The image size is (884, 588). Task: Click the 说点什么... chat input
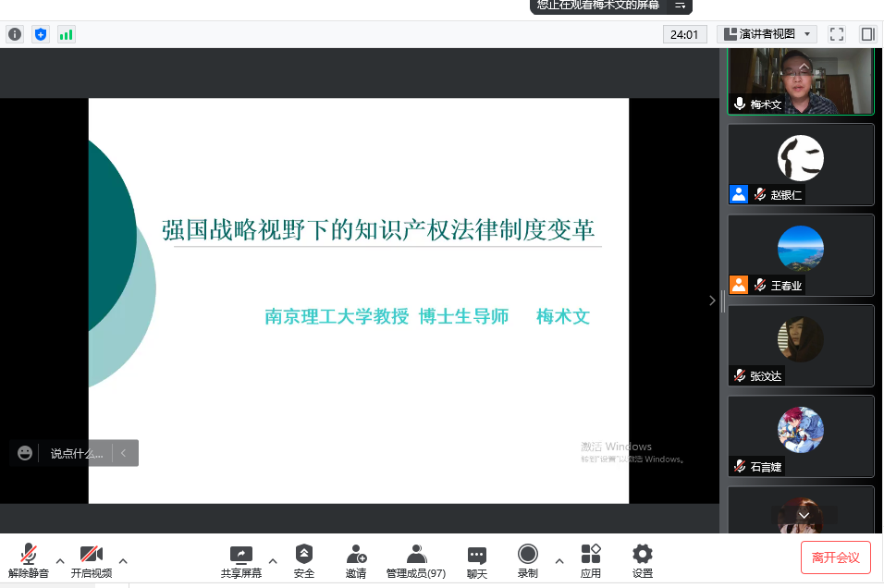tap(77, 453)
